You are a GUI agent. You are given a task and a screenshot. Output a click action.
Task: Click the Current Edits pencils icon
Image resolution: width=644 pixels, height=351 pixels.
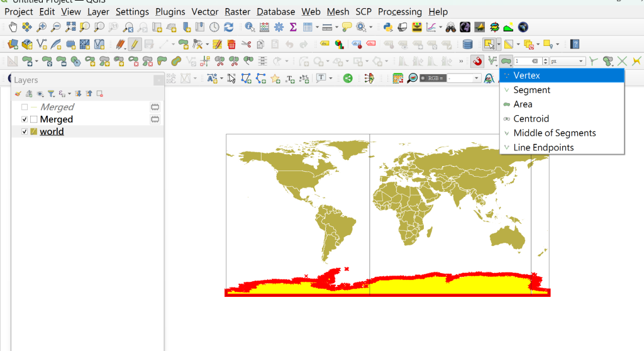click(120, 44)
